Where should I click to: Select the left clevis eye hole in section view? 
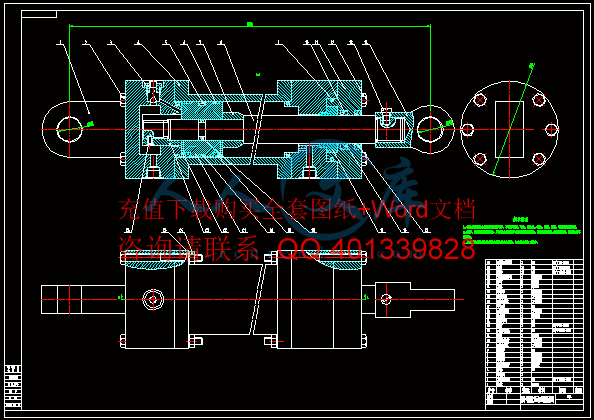tap(70, 130)
